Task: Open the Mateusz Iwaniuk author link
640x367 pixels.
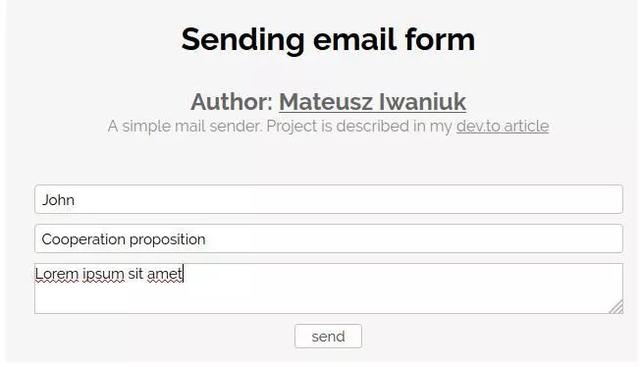Action: coord(372,102)
